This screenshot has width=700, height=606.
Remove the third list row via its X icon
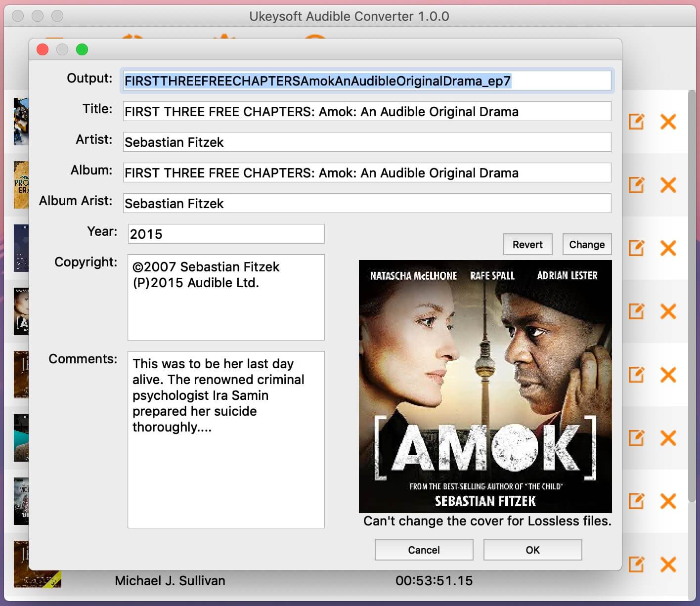pos(668,248)
